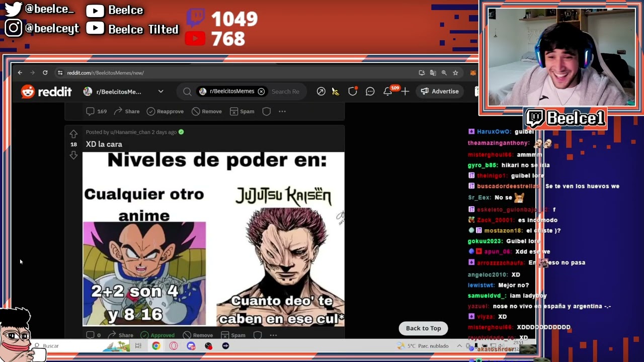Click the banana coins icon in Reddit header
644x362 pixels.
[x=336, y=92]
